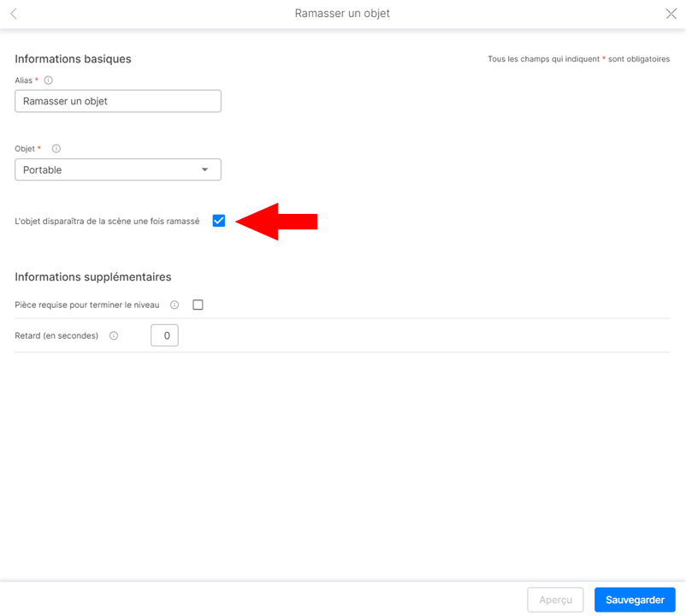Show info tooltip next to Alias
Viewport: 686px width, 616px height.
pos(48,80)
